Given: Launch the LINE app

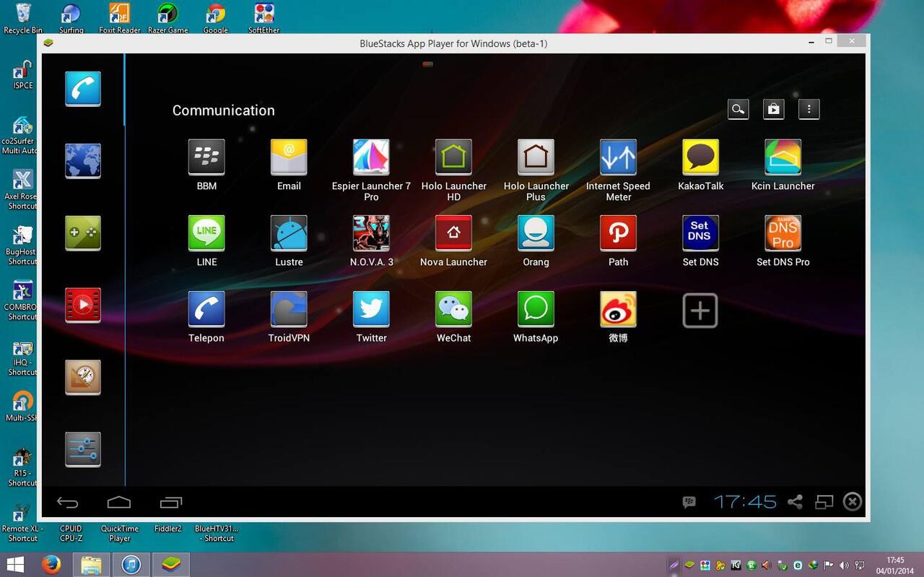Looking at the screenshot, I should [206, 233].
